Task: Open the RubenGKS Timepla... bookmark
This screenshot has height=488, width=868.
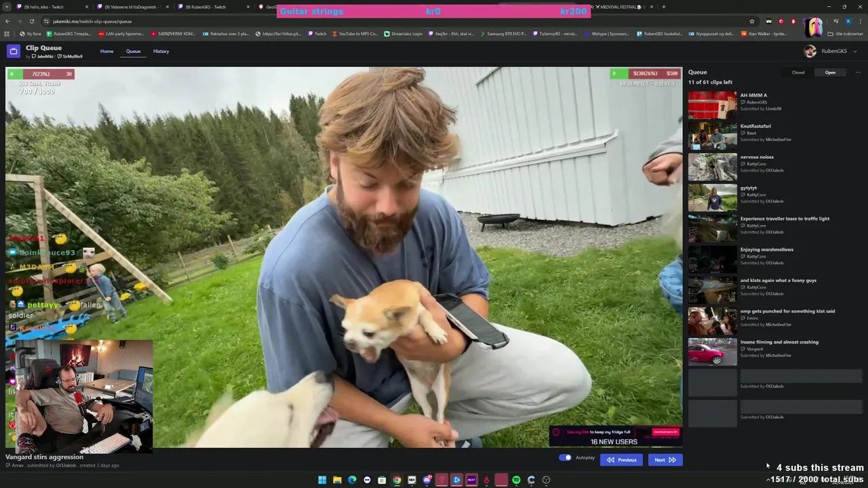Action: 68,34
